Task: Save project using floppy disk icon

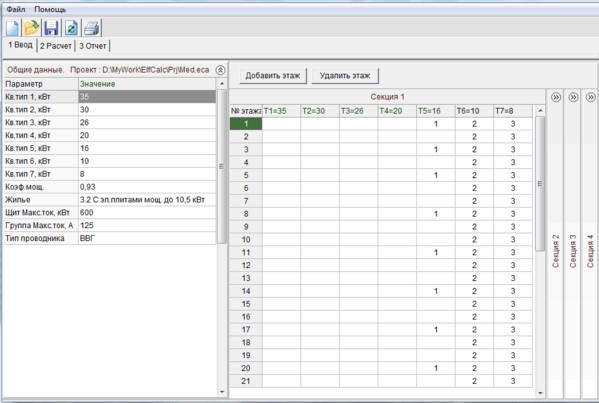Action: click(52, 28)
